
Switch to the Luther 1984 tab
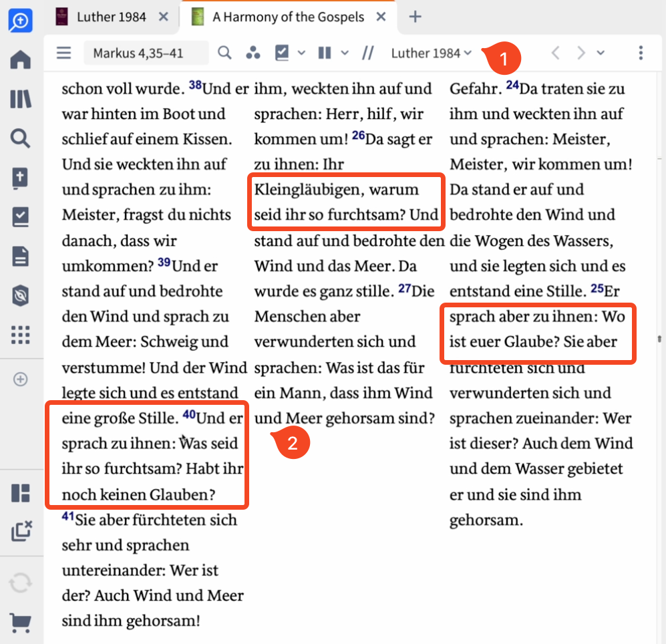point(111,16)
